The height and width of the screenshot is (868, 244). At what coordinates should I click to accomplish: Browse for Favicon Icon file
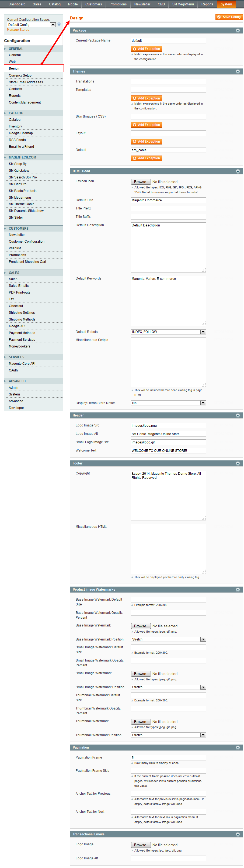coord(141,182)
